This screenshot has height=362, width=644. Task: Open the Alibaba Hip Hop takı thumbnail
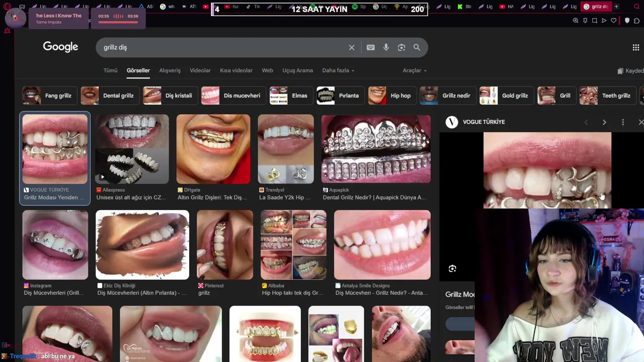coord(293,245)
